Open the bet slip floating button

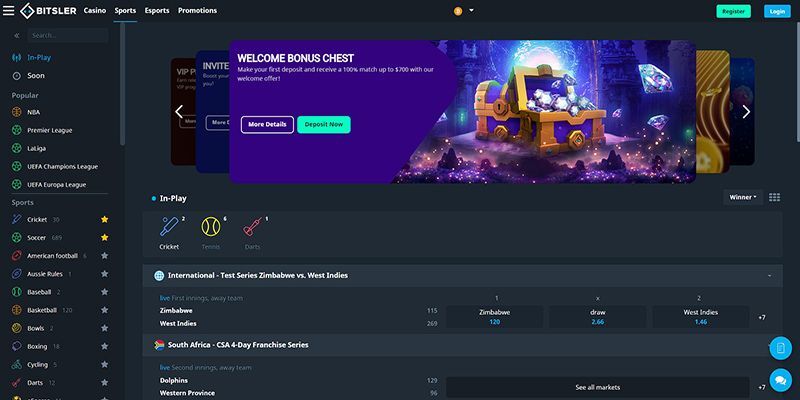(781, 348)
